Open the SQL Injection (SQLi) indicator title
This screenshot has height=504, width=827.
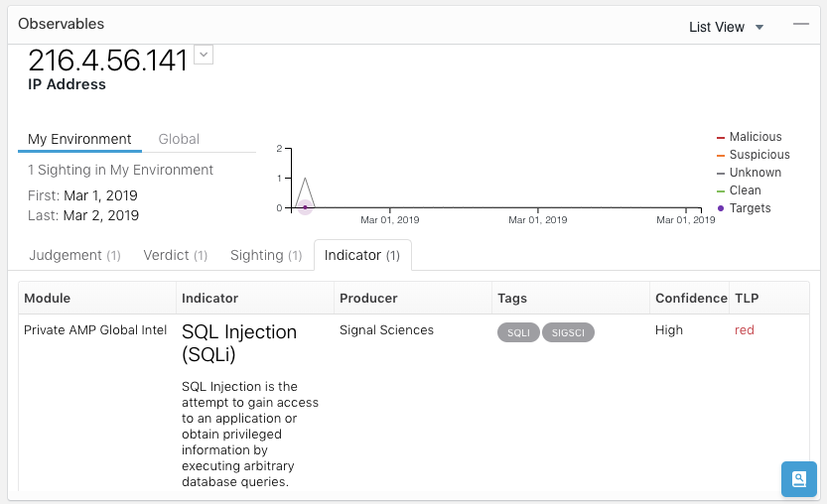pos(238,342)
